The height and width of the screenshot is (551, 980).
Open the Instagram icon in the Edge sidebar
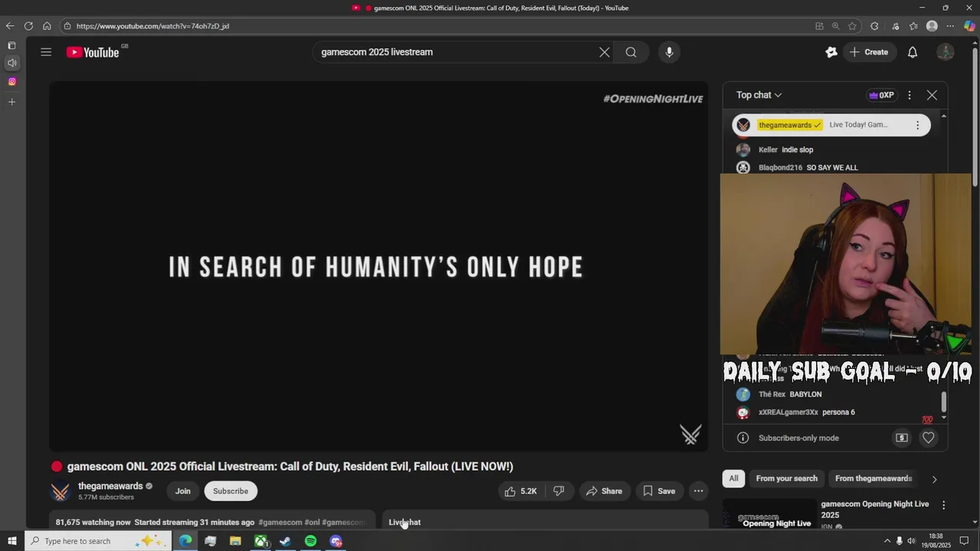pos(11,82)
